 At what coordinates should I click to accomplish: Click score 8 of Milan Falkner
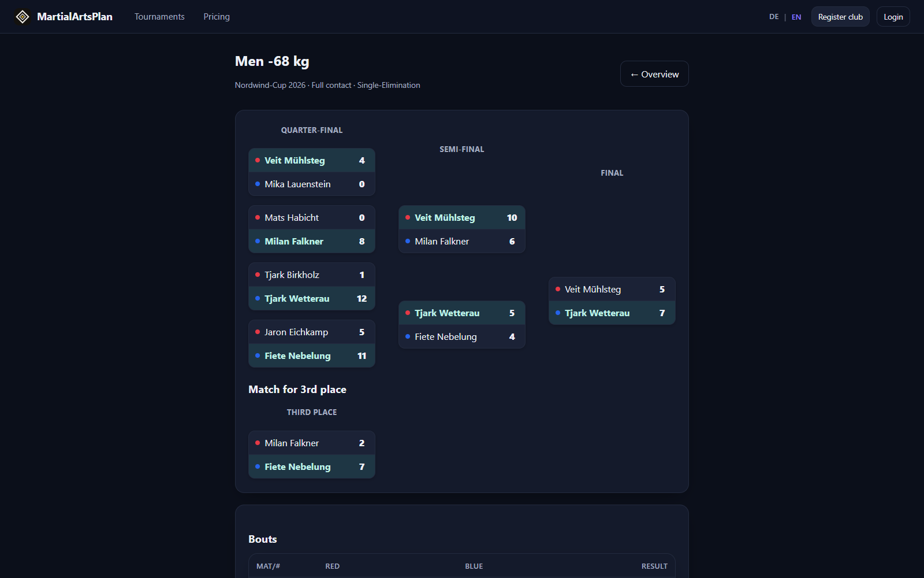(362, 241)
